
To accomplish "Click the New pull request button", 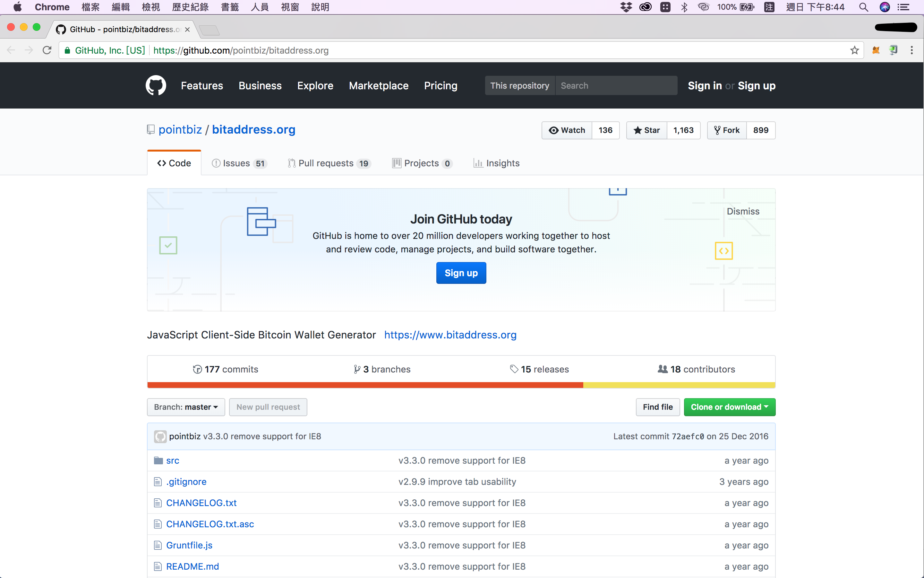I will point(268,407).
